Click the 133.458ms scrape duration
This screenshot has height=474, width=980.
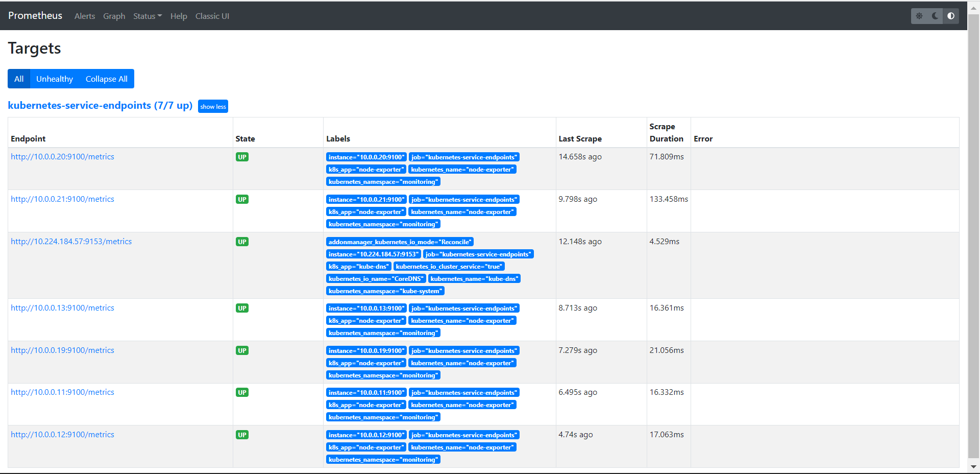(x=669, y=199)
